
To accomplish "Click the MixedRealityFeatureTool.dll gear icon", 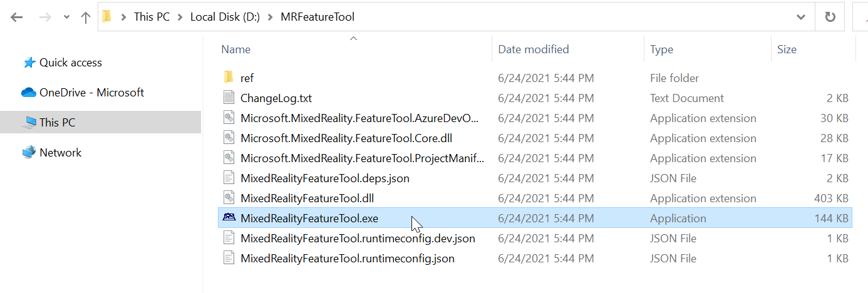I will [x=229, y=198].
